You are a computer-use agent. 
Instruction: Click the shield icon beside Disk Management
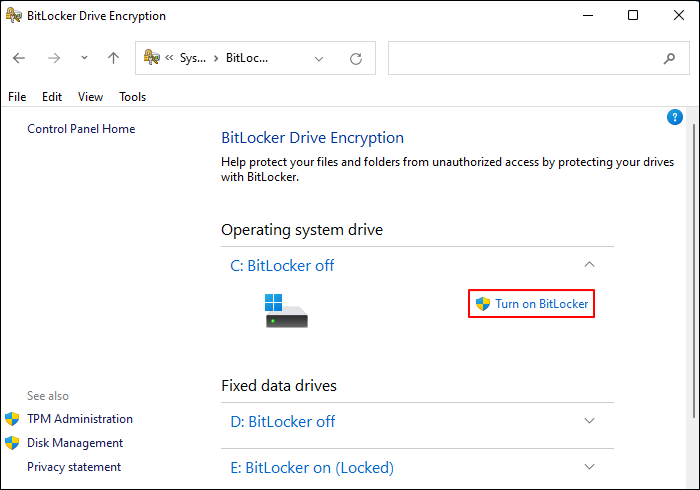(12, 443)
